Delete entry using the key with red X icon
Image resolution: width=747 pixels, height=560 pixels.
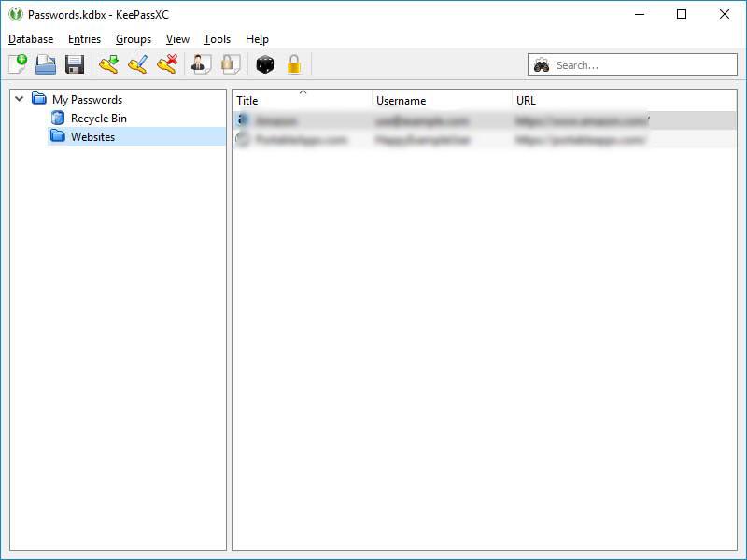(x=167, y=64)
